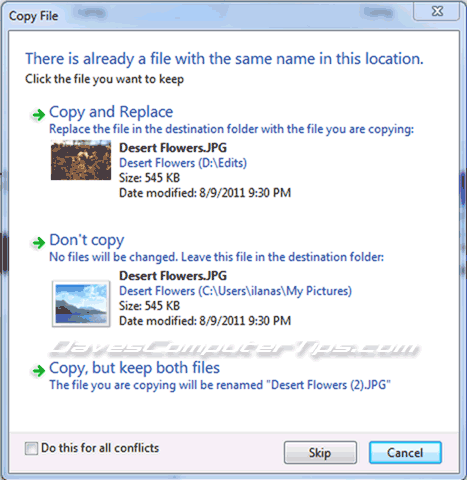Image resolution: width=467 pixels, height=480 pixels.
Task: Click the Skip button
Action: pos(320,453)
